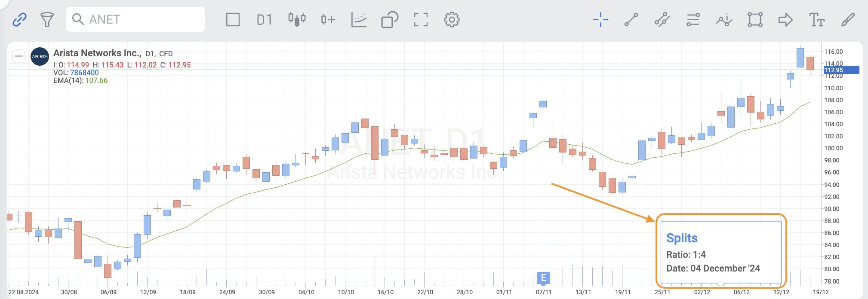The width and height of the screenshot is (868, 299).
Task: Click the add symbol candle-plus icon
Action: click(x=328, y=19)
